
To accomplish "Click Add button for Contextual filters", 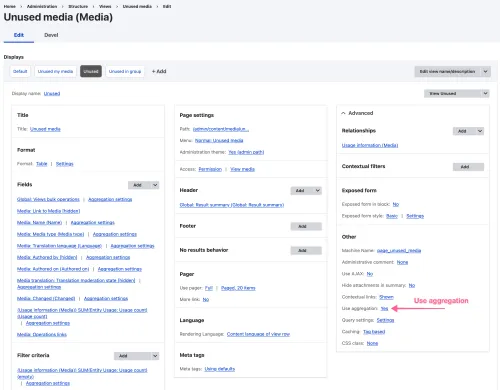I will 468,167.
